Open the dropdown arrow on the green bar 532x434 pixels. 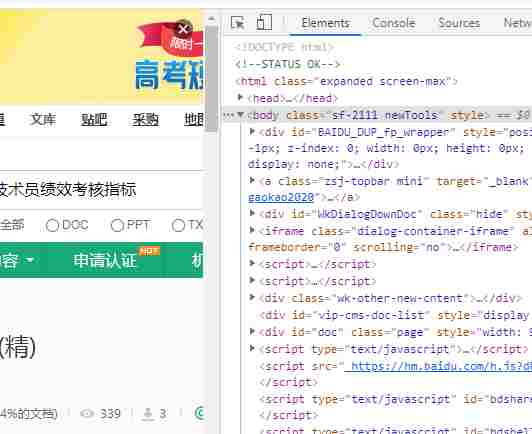tap(30, 260)
